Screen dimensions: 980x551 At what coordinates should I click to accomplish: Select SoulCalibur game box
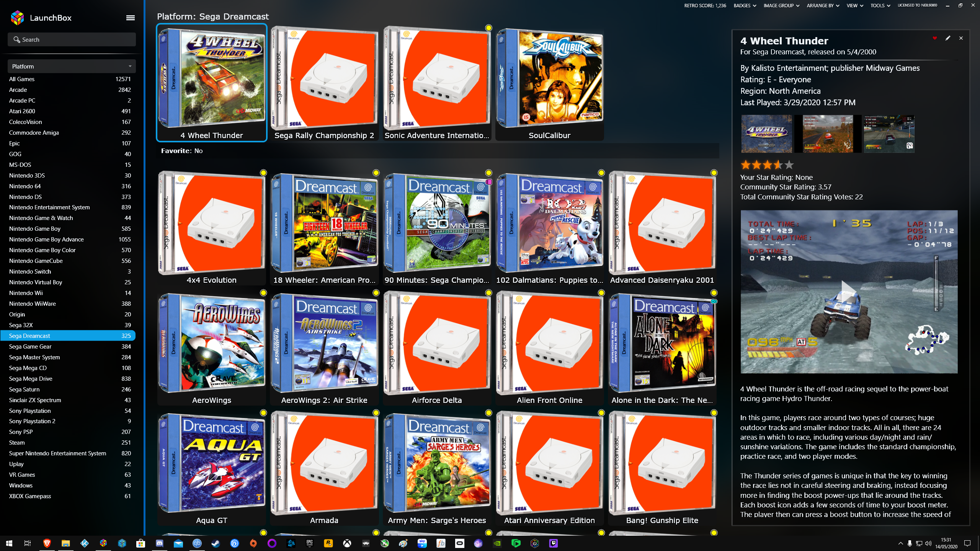(x=549, y=83)
